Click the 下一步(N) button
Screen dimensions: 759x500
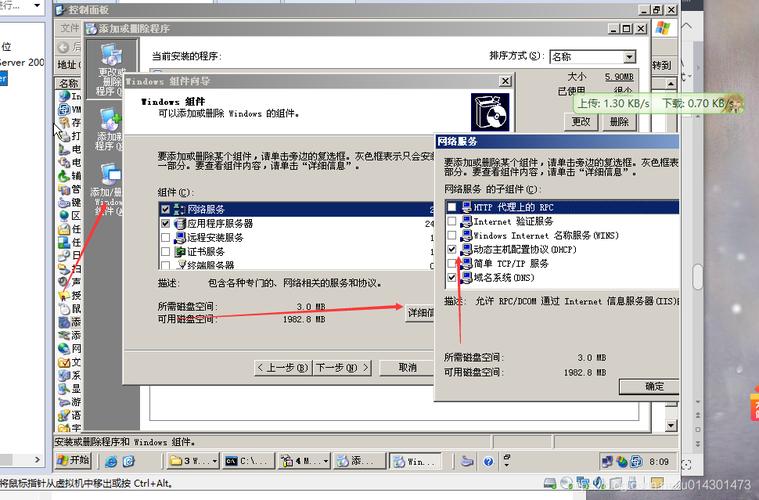coord(342,368)
